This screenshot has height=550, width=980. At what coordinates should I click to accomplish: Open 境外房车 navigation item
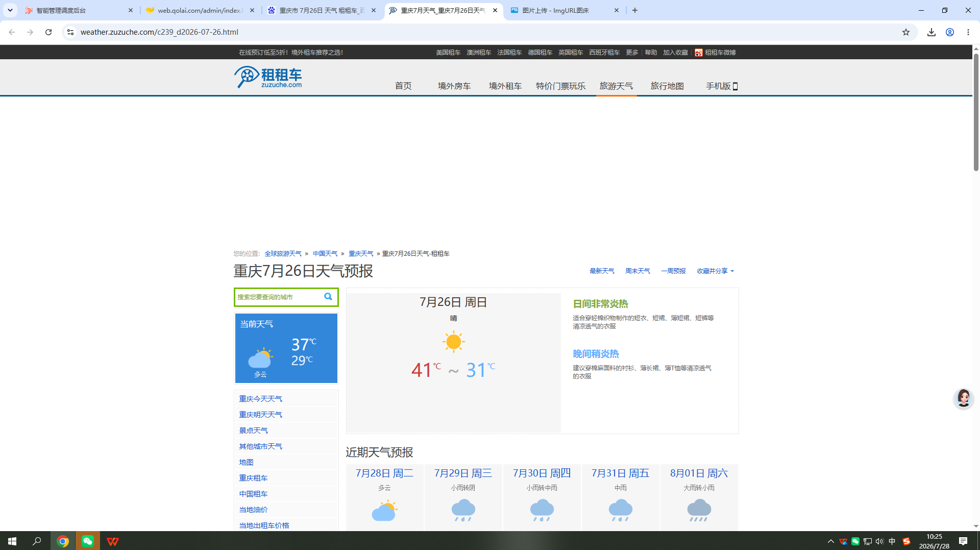(x=454, y=86)
